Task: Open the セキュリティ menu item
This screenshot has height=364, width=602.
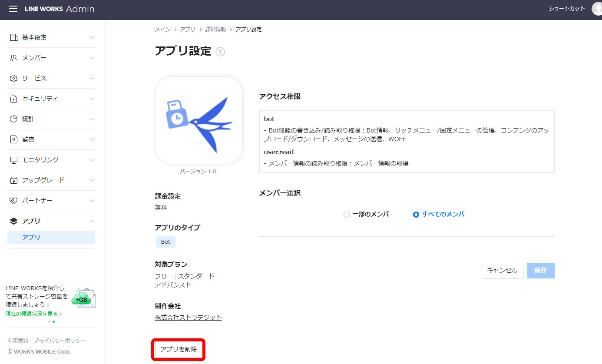Action: [51, 99]
